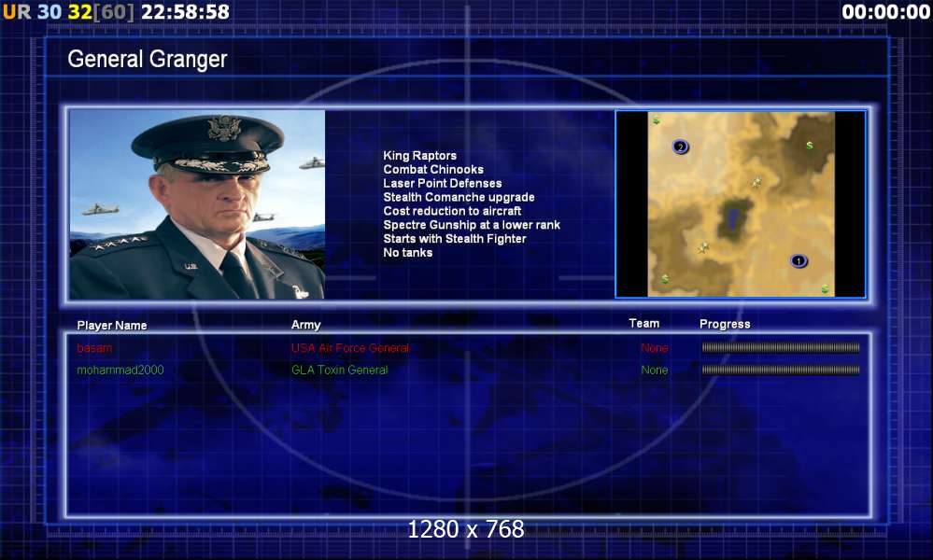Click the star marker left of the central lake

tap(704, 246)
